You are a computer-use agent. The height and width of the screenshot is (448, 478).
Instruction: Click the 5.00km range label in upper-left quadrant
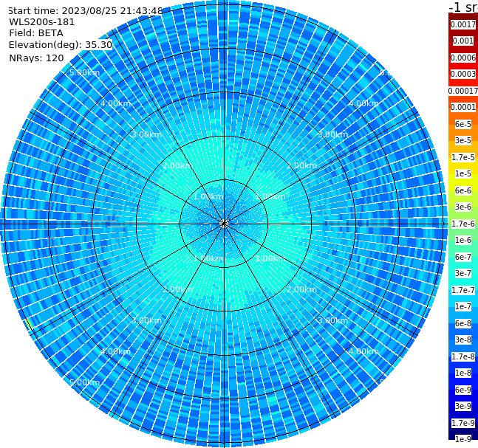point(84,72)
